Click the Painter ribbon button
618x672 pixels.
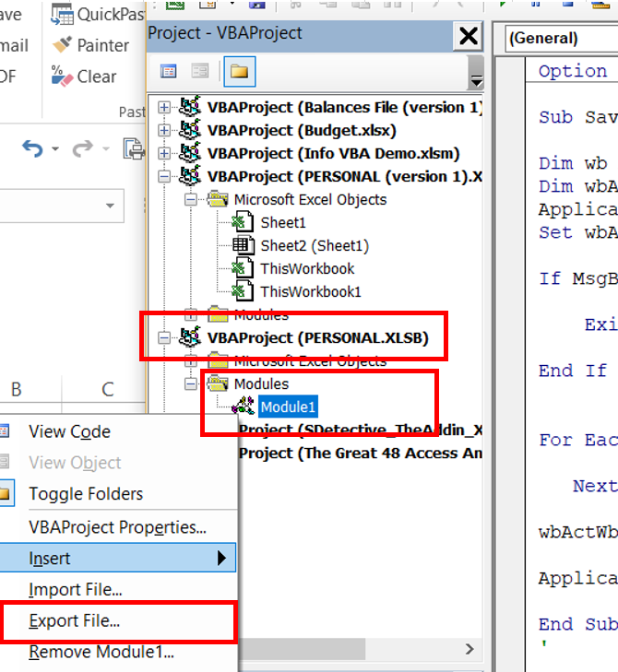tap(90, 45)
